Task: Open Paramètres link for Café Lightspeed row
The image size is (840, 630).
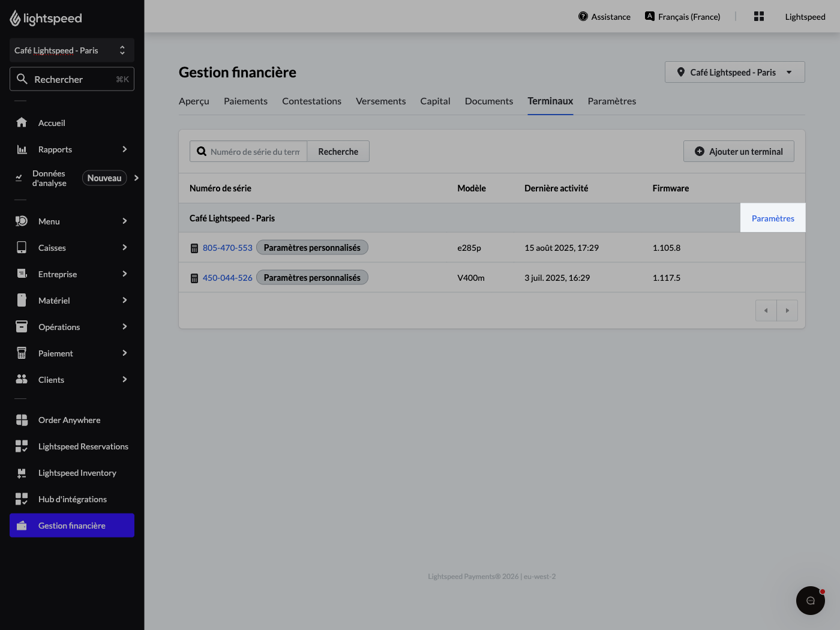Action: click(773, 218)
